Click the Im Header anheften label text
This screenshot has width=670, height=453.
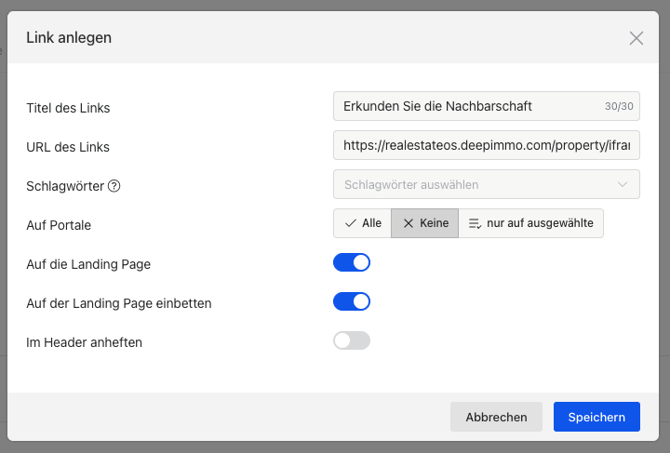click(x=84, y=342)
